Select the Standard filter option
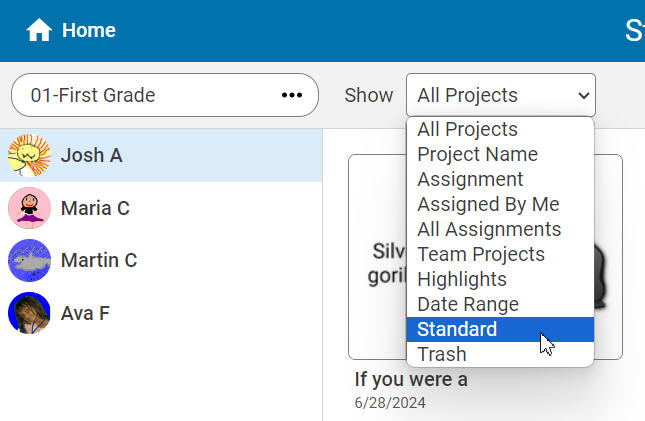Viewport: 645px width, 421px height. 457,329
